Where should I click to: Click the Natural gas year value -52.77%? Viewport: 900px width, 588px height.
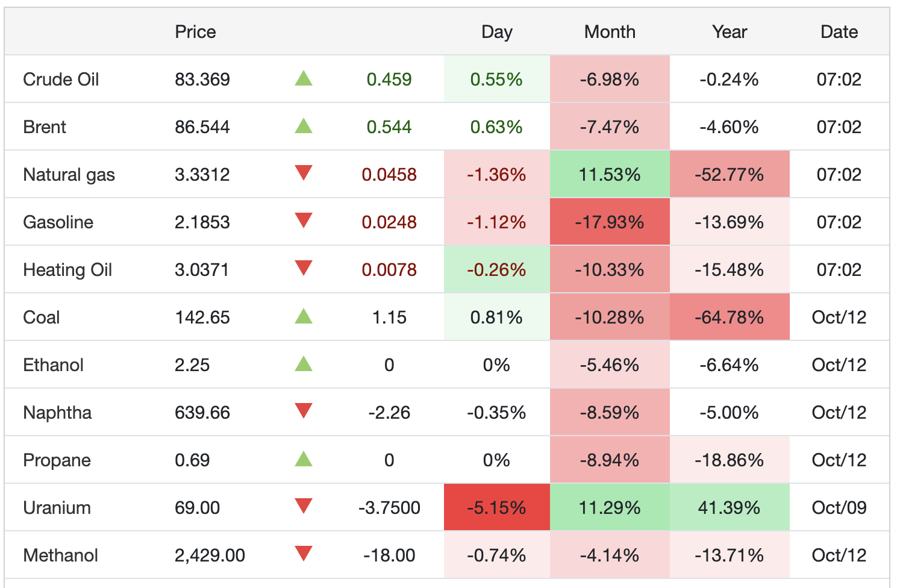pos(730,175)
